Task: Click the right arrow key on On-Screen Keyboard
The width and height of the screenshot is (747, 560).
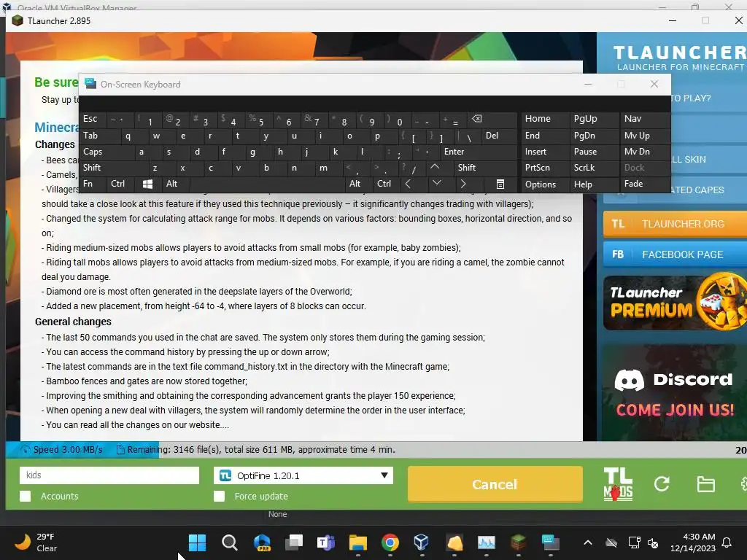Action: (x=462, y=184)
